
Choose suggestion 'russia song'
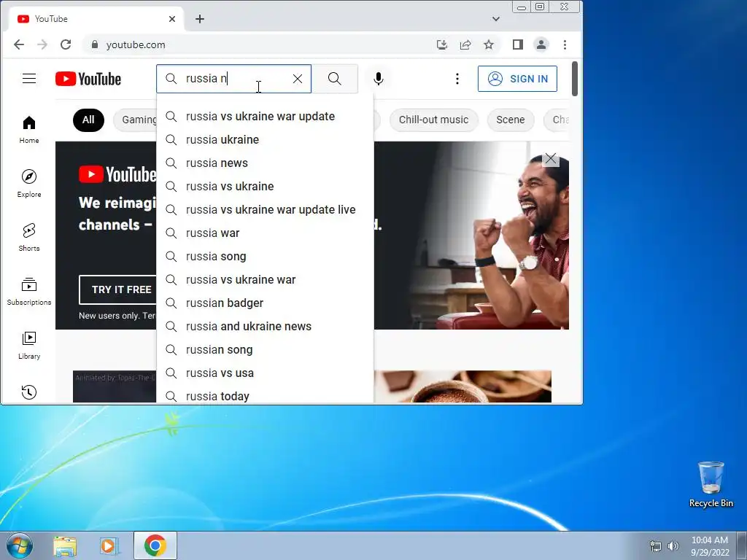(265, 257)
